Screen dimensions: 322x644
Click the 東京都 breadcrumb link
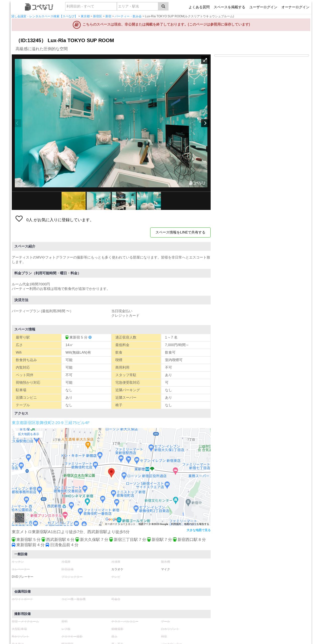coord(85,16)
